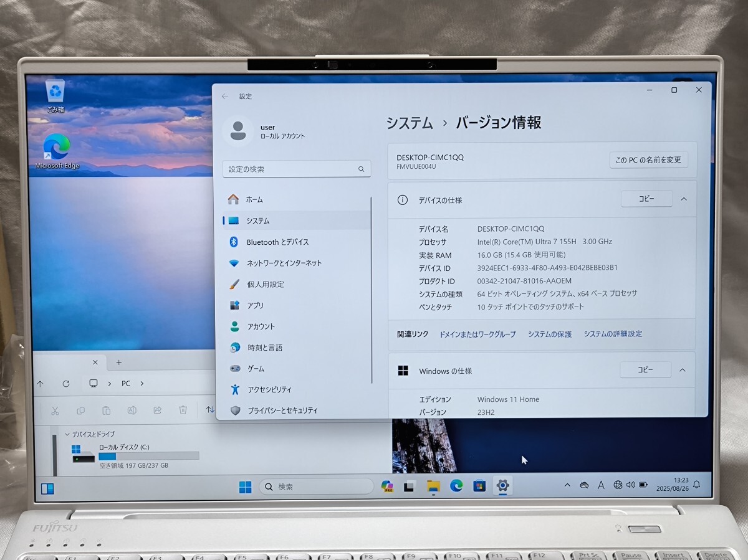Select the Paste icon in File Explorer toolbar
The width and height of the screenshot is (748, 560).
106,411
